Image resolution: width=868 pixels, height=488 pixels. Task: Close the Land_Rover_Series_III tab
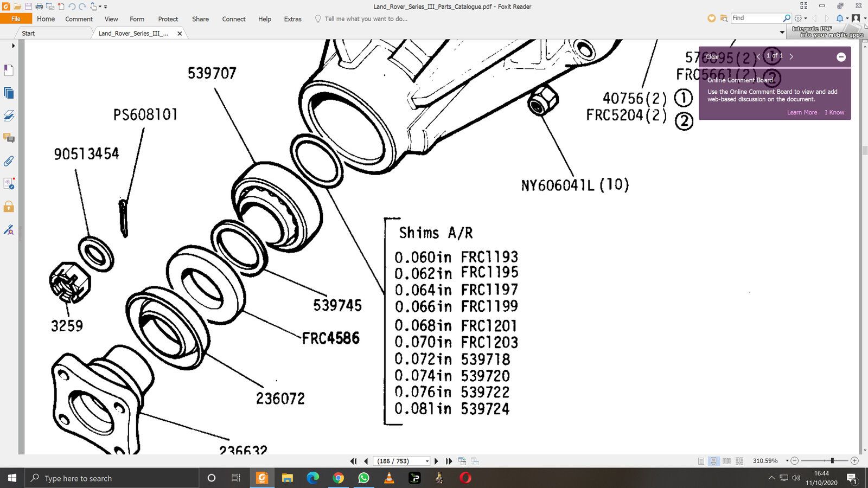[x=180, y=34]
